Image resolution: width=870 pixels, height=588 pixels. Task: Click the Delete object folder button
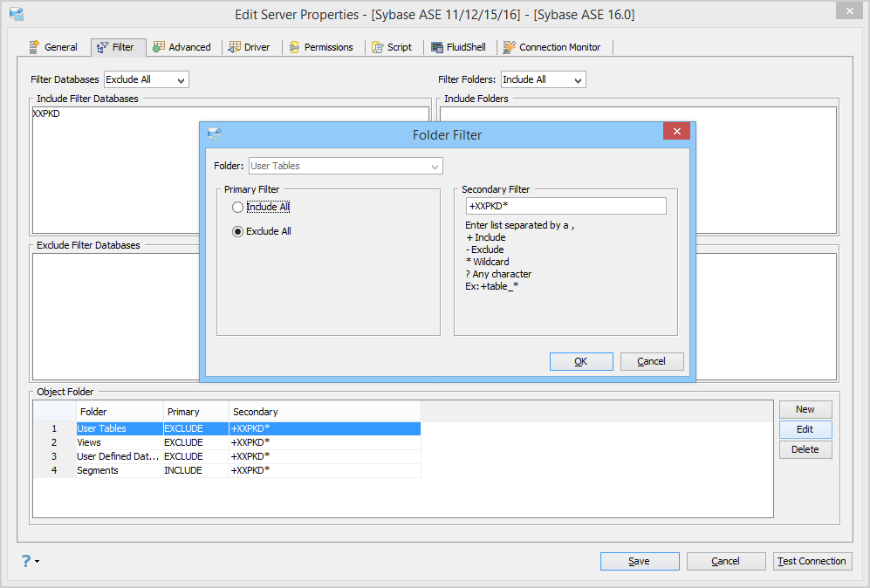point(805,449)
